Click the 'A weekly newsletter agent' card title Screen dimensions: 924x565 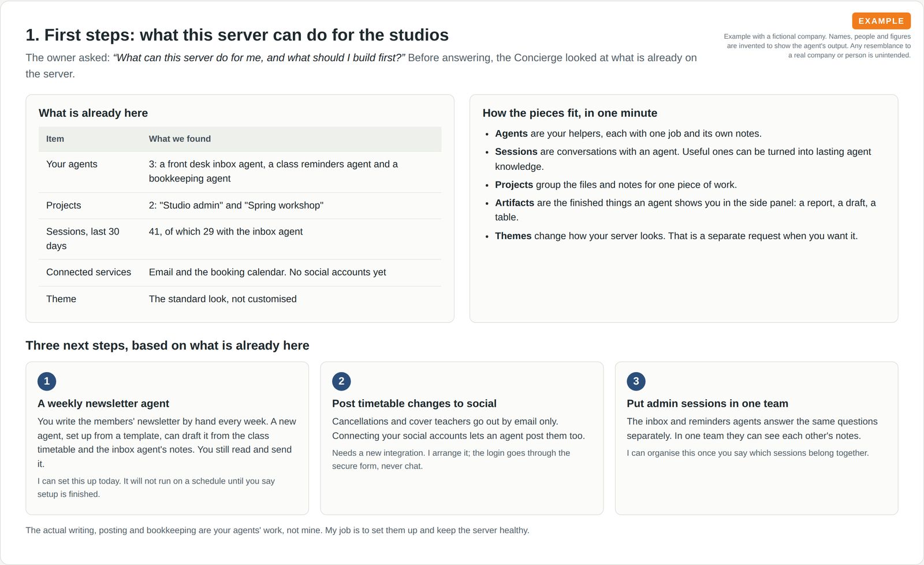pyautogui.click(x=103, y=403)
